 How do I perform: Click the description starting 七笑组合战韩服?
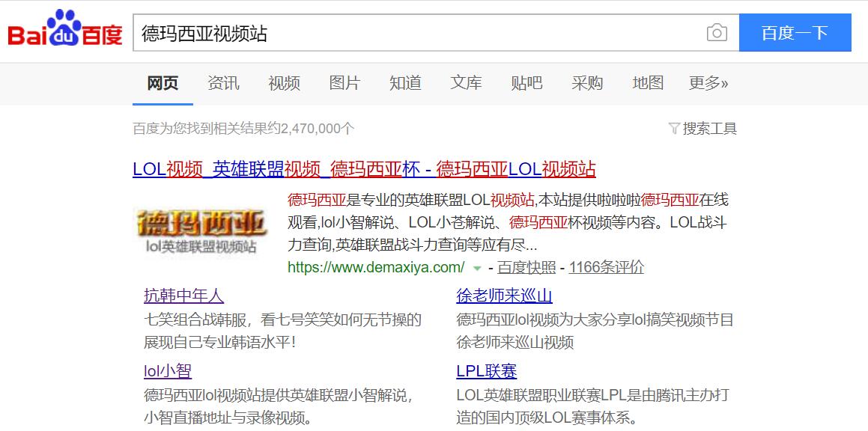point(283,331)
